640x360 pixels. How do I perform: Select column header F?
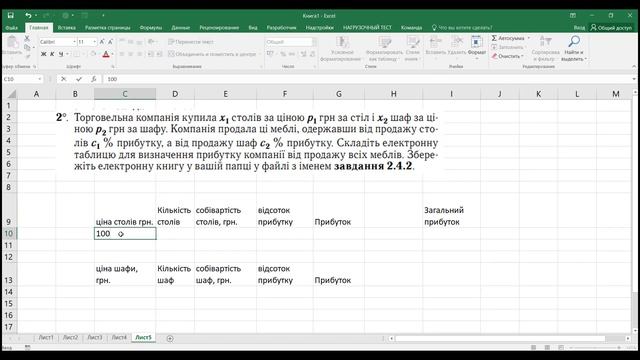coord(284,94)
